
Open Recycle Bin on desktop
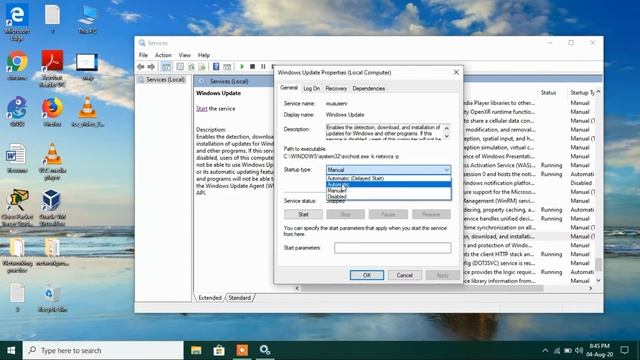pos(52,298)
